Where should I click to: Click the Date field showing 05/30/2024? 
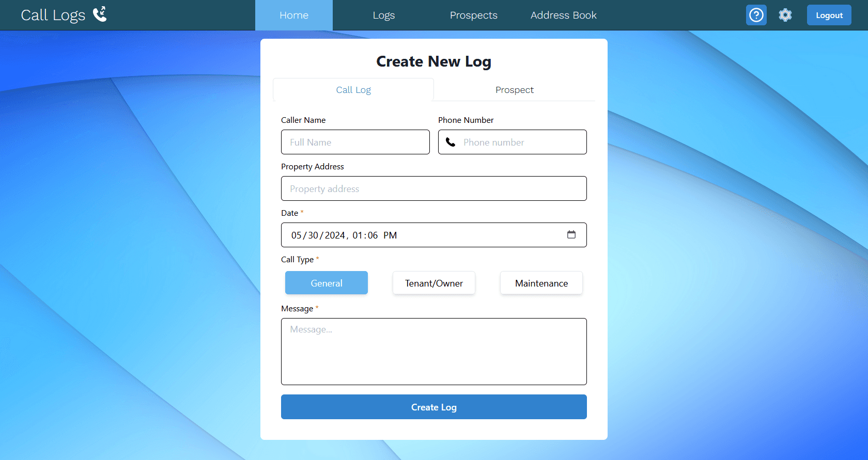(434, 235)
